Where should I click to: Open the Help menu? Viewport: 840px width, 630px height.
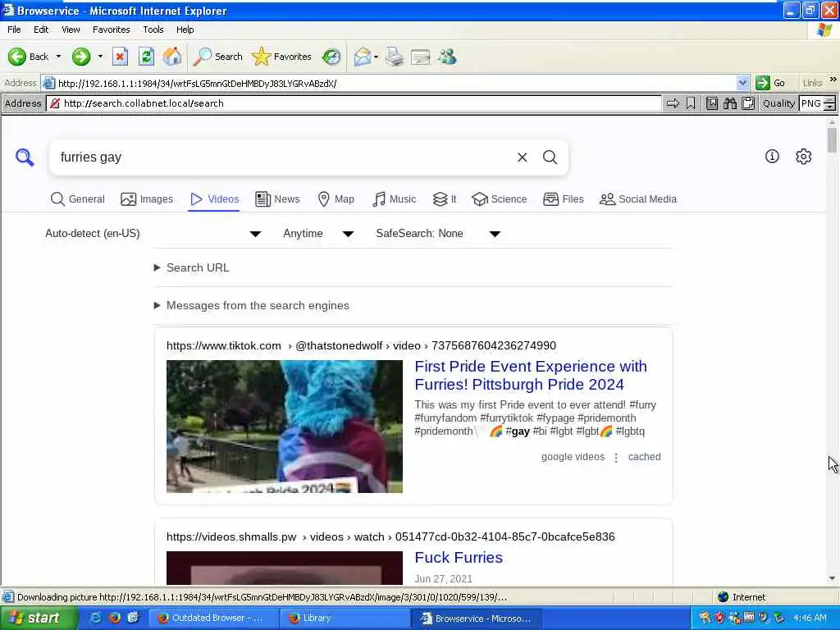pos(185,30)
